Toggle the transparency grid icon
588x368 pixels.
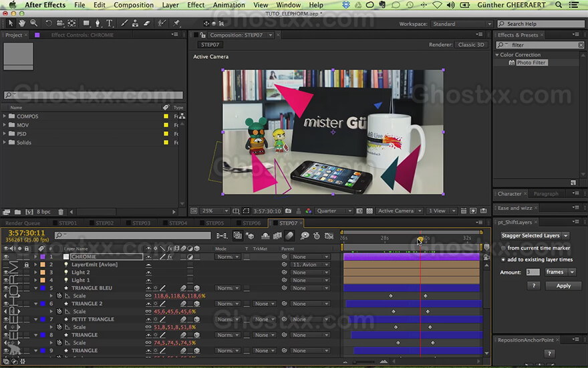[x=370, y=211]
